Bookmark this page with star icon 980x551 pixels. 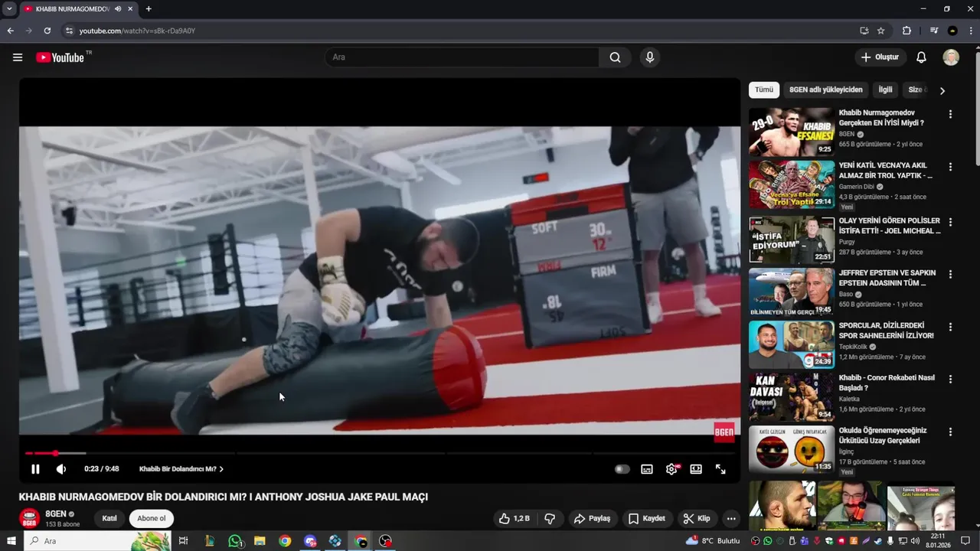pyautogui.click(x=881, y=31)
